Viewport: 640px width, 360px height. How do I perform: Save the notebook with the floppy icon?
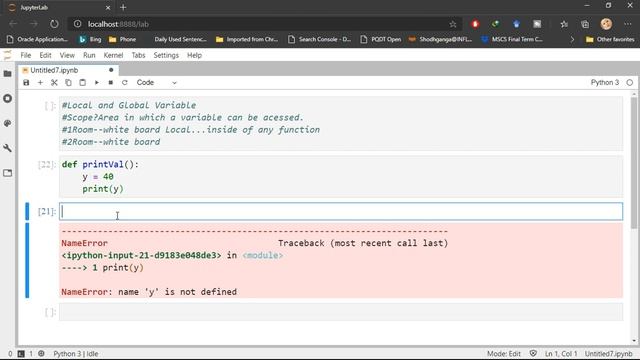26,82
